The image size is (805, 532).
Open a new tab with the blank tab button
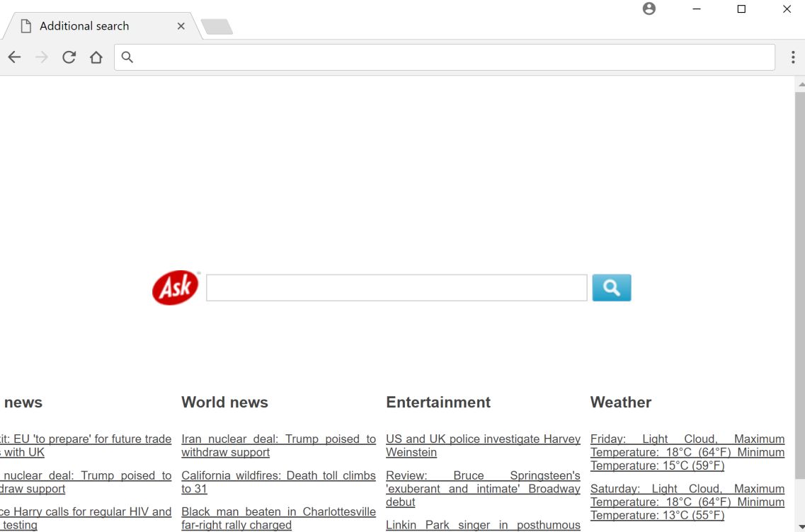click(217, 27)
